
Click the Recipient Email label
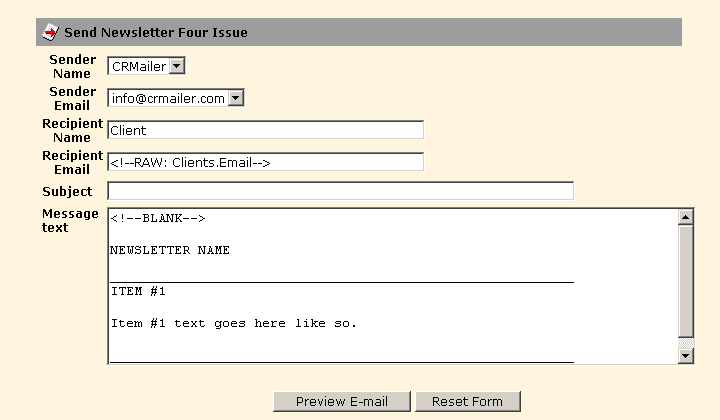72,162
